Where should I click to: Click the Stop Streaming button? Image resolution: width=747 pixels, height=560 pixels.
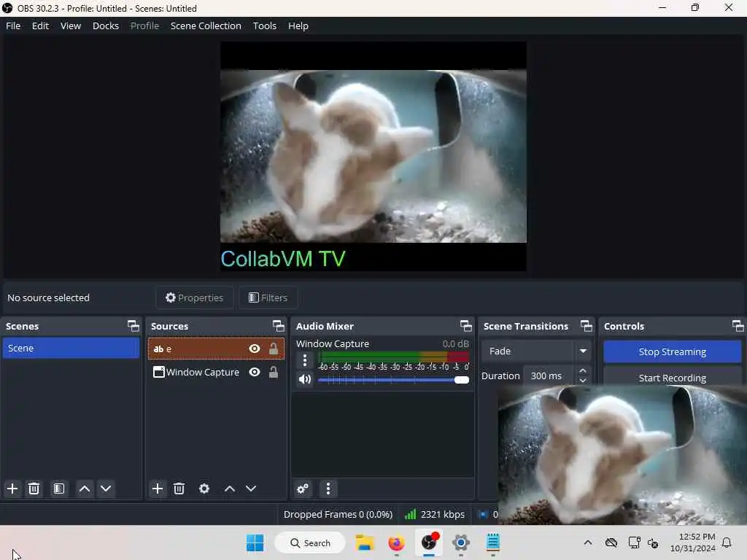pos(672,351)
